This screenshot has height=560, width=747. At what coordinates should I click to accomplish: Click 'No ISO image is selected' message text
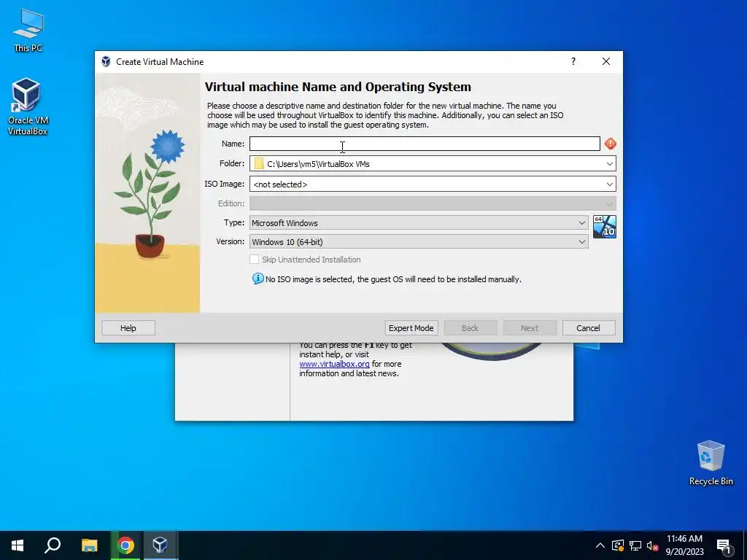coord(393,279)
